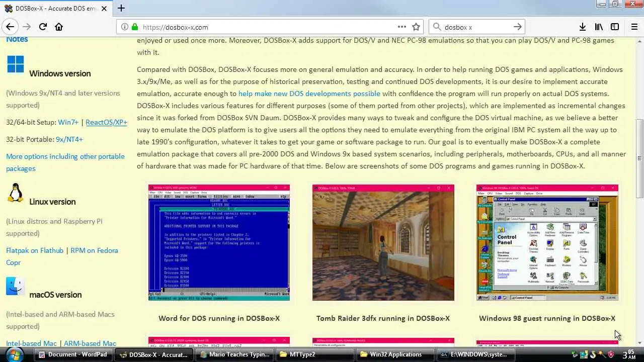Open the Win7+ setup link
This screenshot has width=644, height=362.
pyautogui.click(x=68, y=122)
